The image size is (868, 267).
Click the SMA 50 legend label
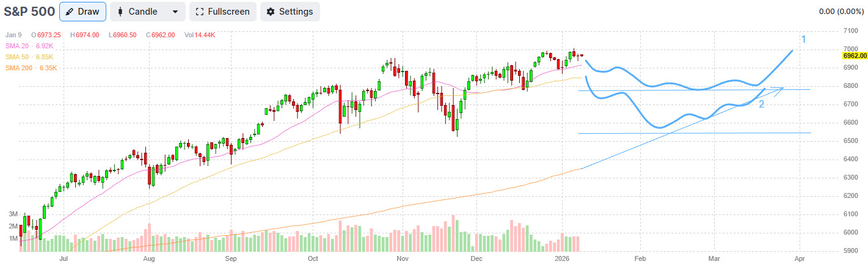tap(26, 57)
